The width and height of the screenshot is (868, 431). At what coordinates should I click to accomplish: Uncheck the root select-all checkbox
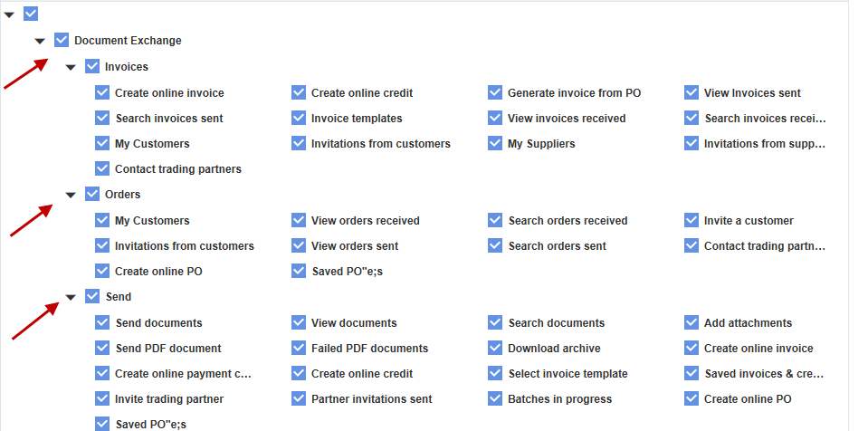[31, 14]
